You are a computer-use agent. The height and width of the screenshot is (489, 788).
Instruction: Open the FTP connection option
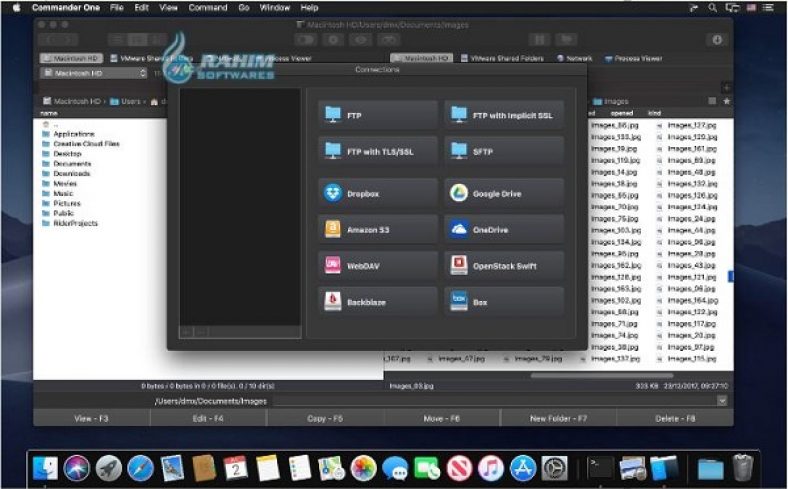point(378,115)
